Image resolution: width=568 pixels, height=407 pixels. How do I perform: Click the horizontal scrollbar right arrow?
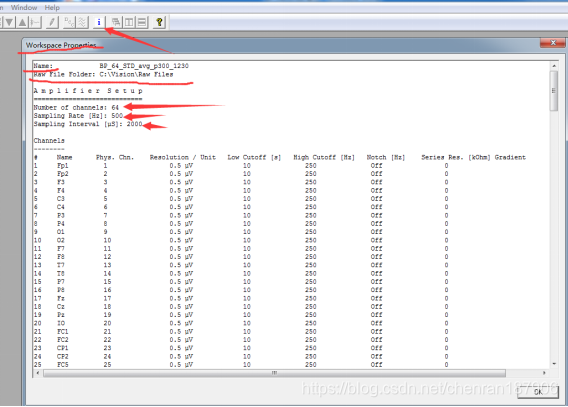[x=544, y=373]
